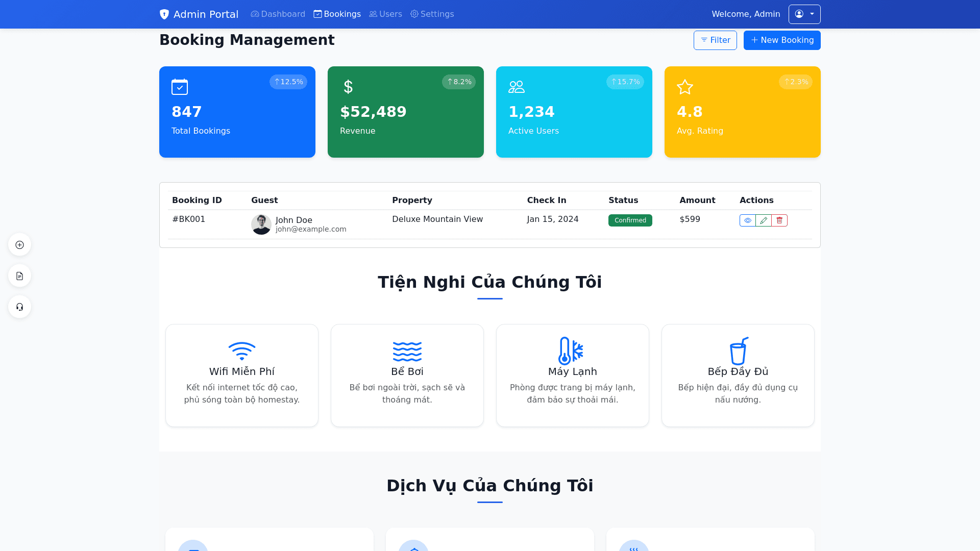Image resolution: width=980 pixels, height=551 pixels.
Task: Click the Bếp Đầy Đủ cup icon
Action: pyautogui.click(x=738, y=351)
